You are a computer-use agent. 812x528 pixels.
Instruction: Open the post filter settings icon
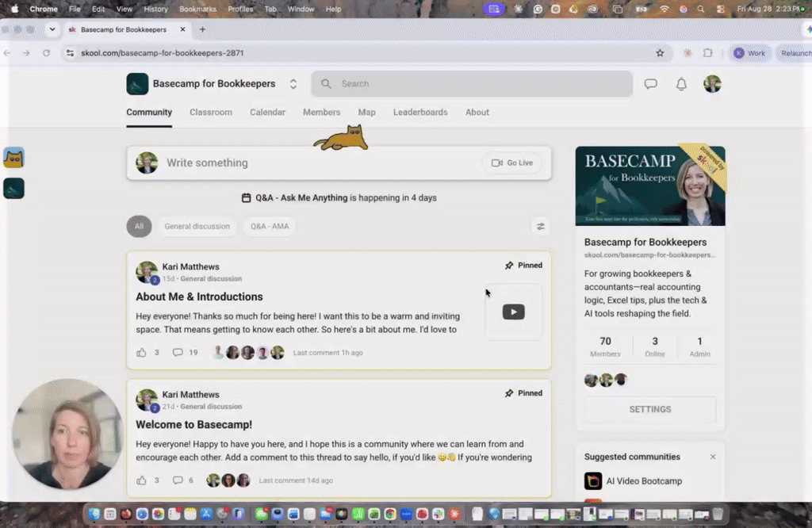tap(541, 226)
